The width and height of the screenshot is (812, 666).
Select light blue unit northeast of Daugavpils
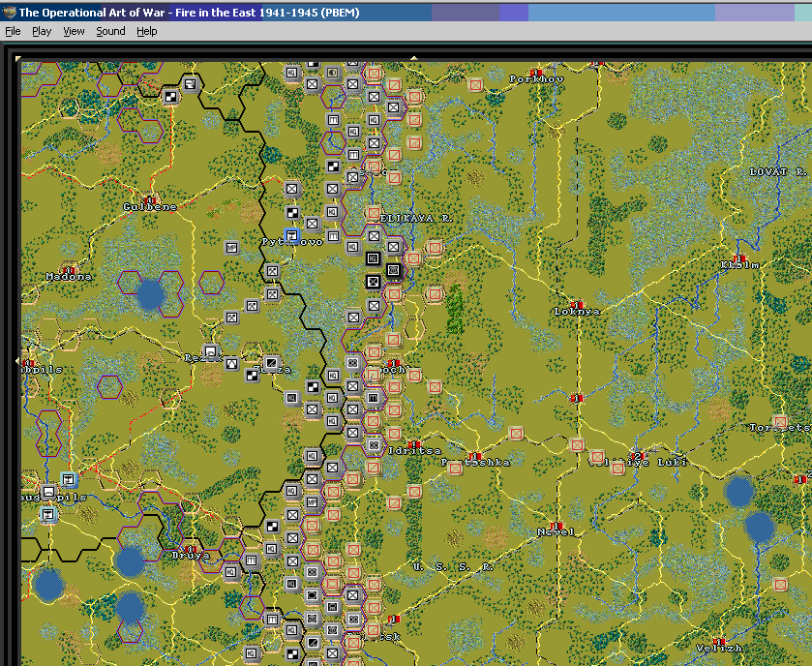tap(69, 480)
